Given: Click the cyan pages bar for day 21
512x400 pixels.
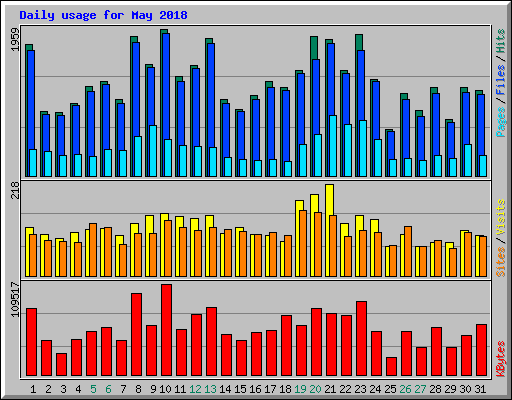Looking at the screenshot, I should pyautogui.click(x=333, y=146).
